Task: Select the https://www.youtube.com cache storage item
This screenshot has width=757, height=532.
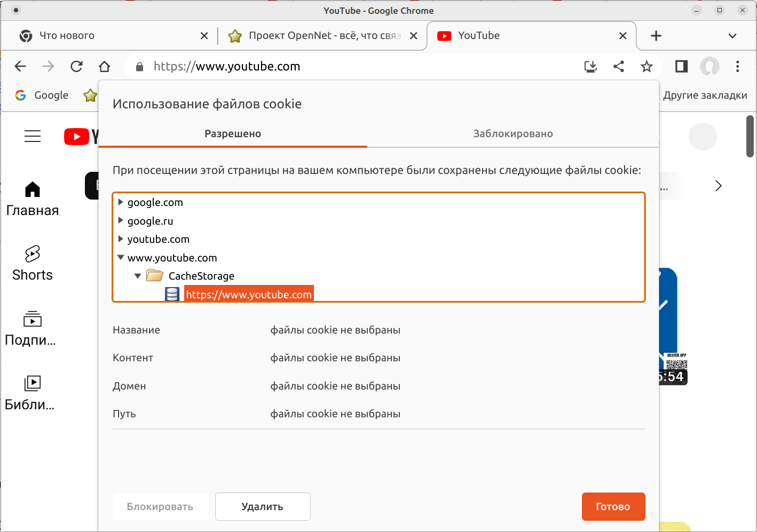Action: [x=249, y=295]
